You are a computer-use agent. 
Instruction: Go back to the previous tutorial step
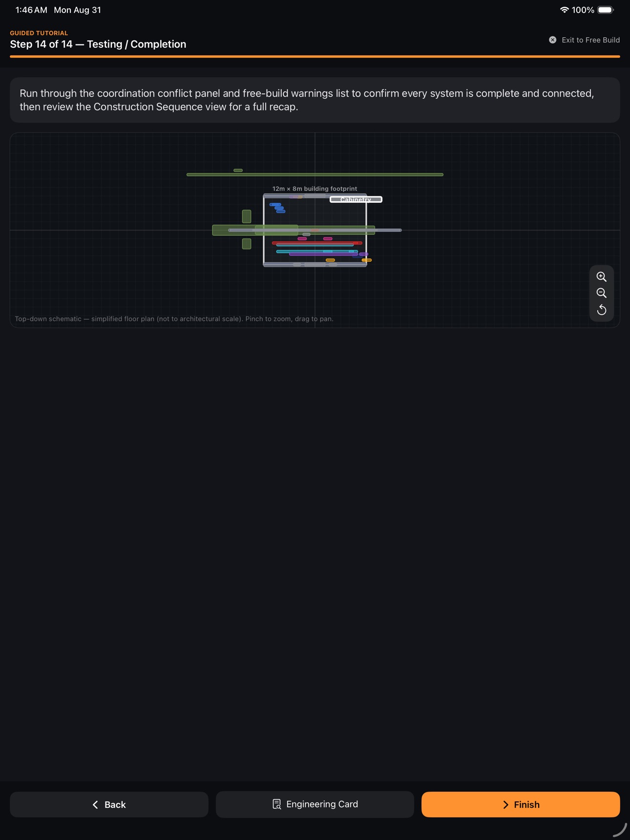tap(109, 804)
